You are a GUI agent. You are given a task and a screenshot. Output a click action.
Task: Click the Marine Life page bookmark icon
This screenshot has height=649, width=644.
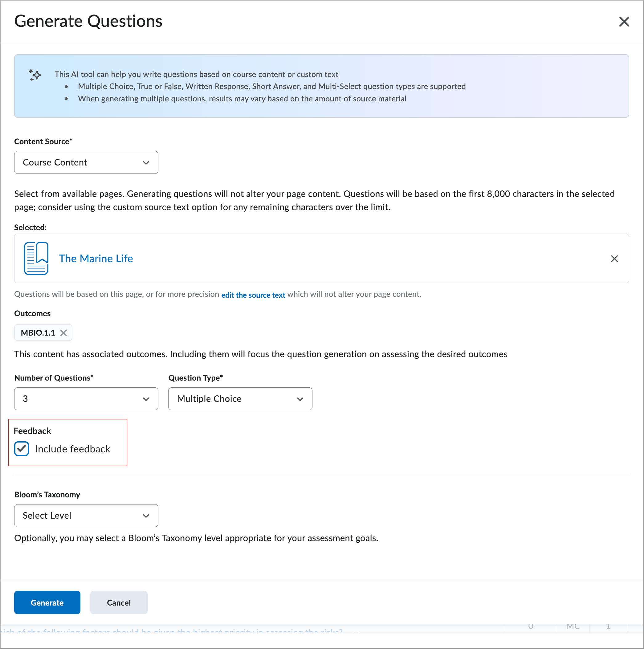[36, 258]
